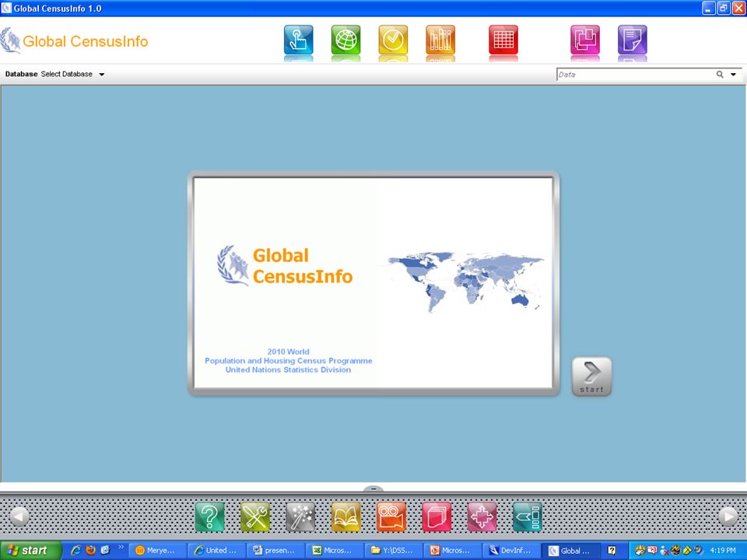The width and height of the screenshot is (747, 560).
Task: Expand the Select Database dropdown
Action: pos(101,75)
